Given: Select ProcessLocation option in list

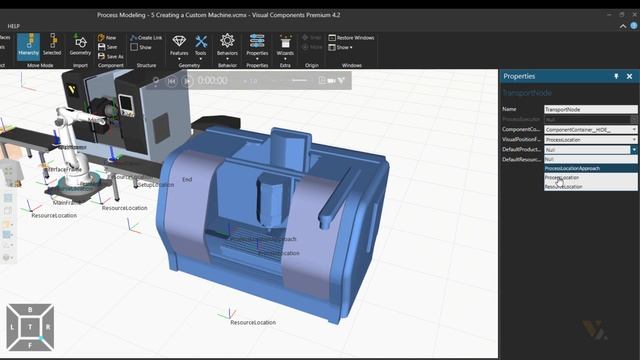Looking at the screenshot, I should [591, 178].
